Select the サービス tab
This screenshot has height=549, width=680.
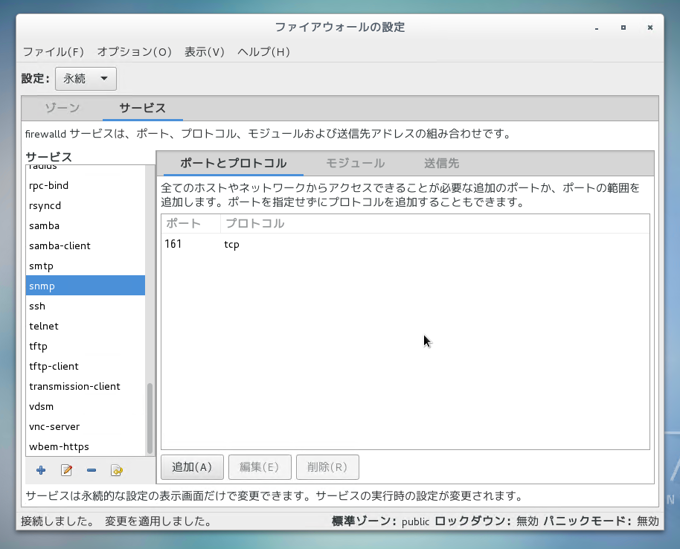[x=143, y=108]
